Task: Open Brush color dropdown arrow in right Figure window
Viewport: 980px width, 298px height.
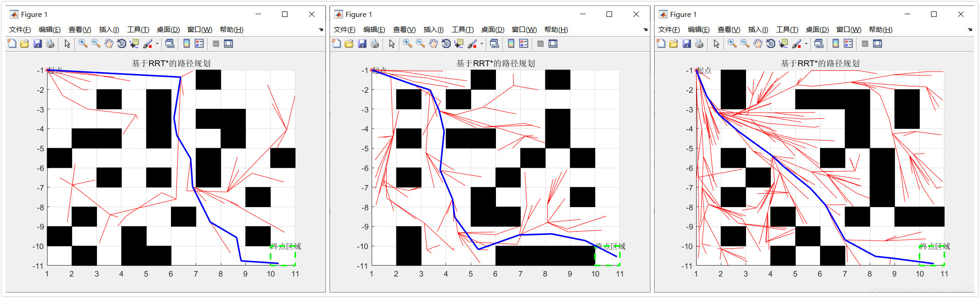Action: pos(806,44)
